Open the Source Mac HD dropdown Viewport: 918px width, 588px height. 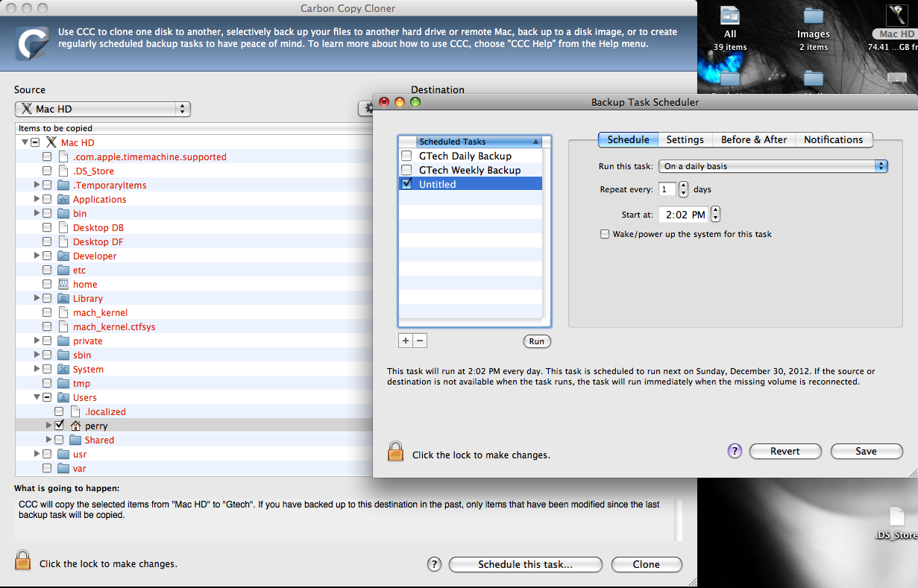coord(103,109)
